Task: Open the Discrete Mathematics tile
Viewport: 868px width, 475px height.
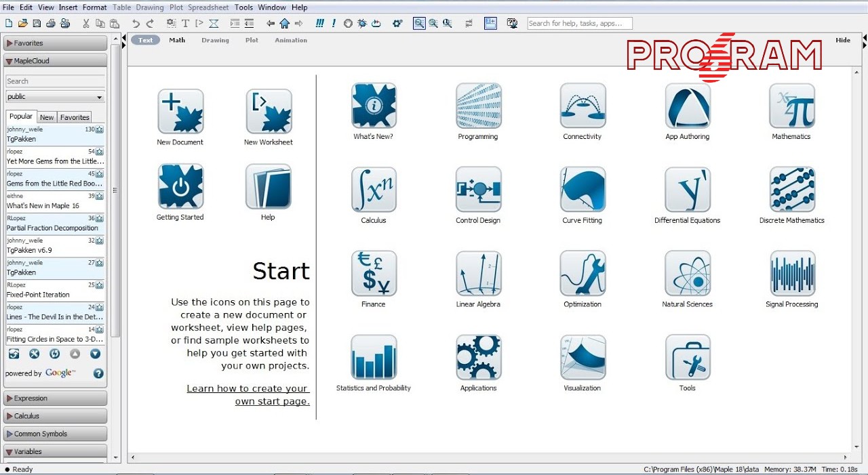Action: (791, 190)
